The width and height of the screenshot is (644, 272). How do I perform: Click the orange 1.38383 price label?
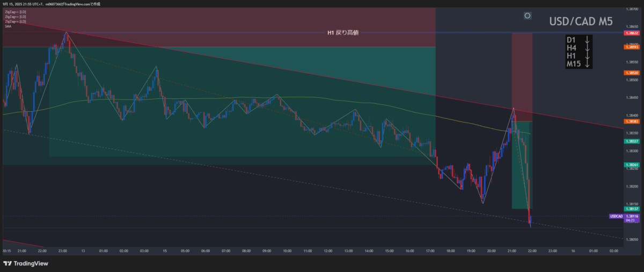click(x=632, y=121)
